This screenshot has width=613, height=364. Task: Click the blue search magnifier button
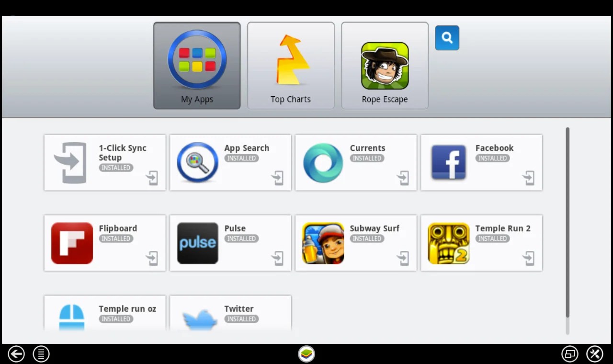coord(447,38)
